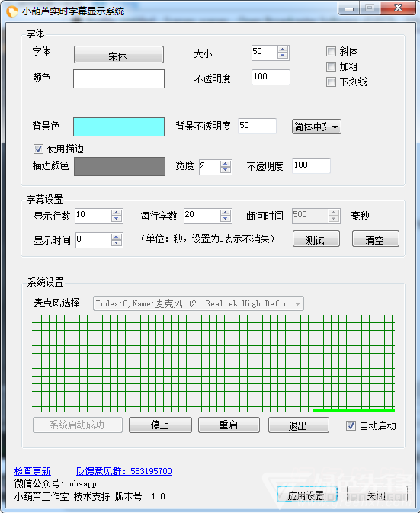Toggle the 自动启动 auto-start checkbox
The width and height of the screenshot is (420, 513).
coord(351,425)
